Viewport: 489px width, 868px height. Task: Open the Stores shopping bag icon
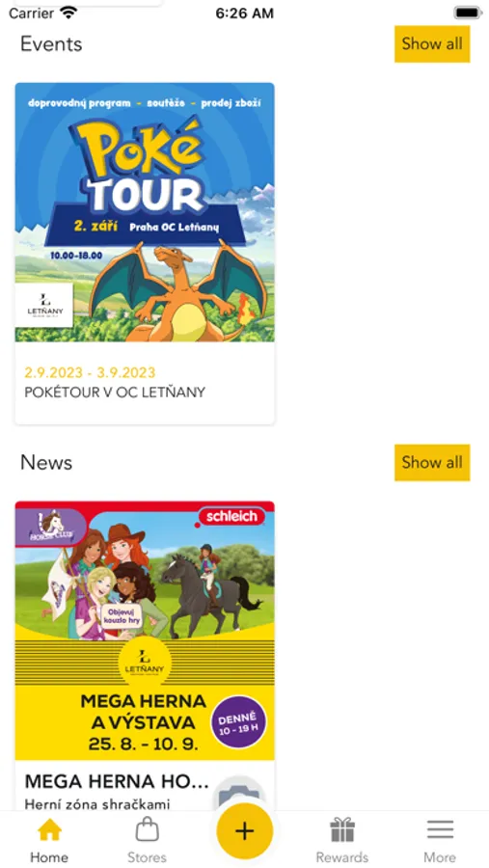click(147, 829)
